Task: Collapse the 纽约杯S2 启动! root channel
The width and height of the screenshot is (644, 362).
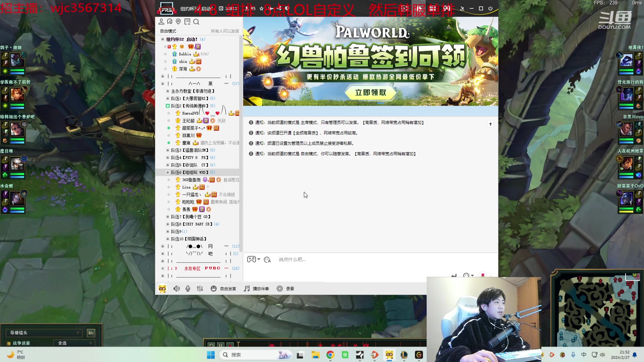Action: tap(163, 39)
